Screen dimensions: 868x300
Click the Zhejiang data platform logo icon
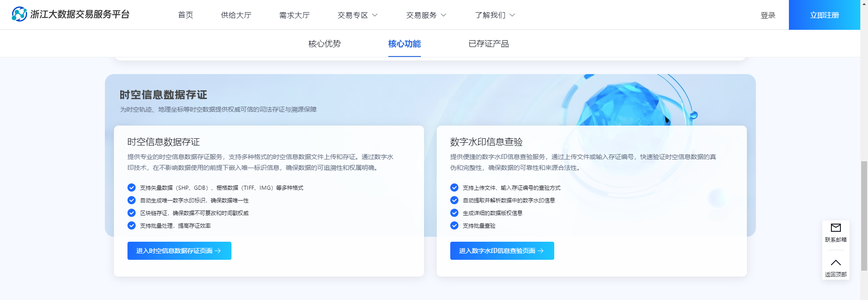pyautogui.click(x=19, y=14)
